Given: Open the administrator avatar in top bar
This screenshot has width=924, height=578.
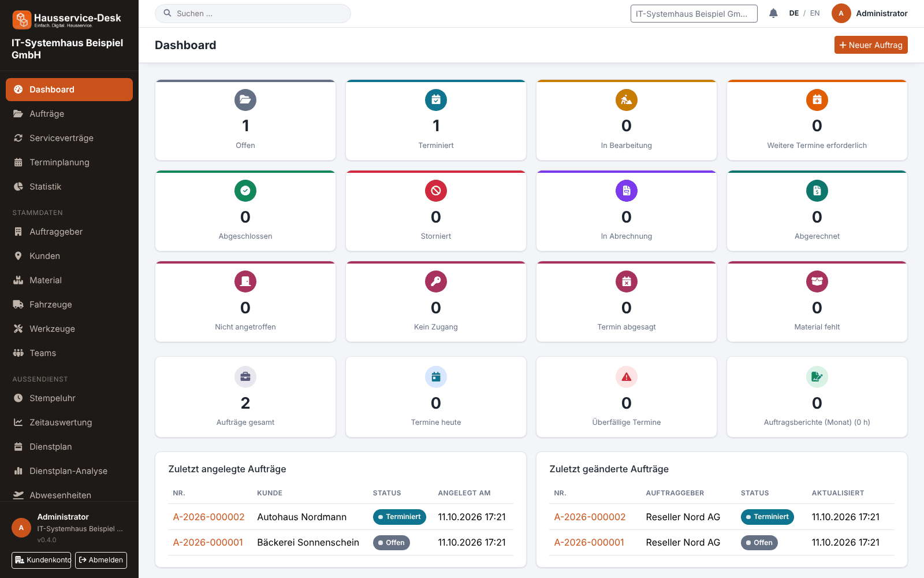Looking at the screenshot, I should 841,13.
